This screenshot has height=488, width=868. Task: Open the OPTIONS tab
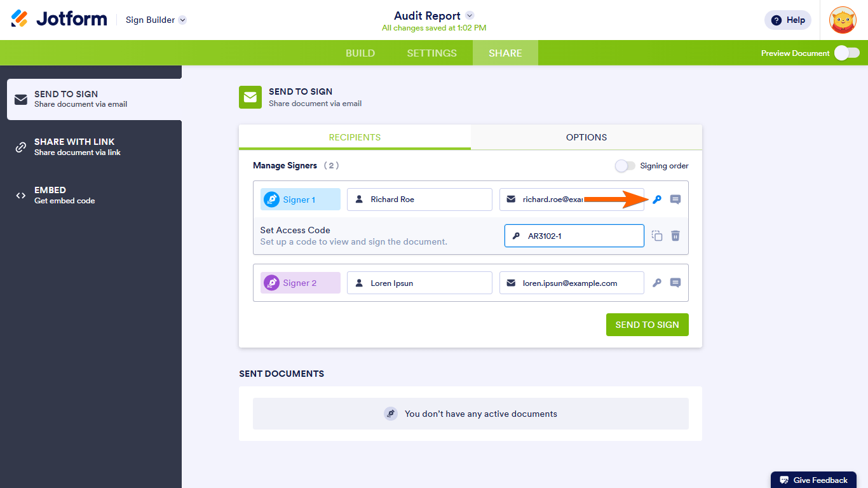[587, 137]
